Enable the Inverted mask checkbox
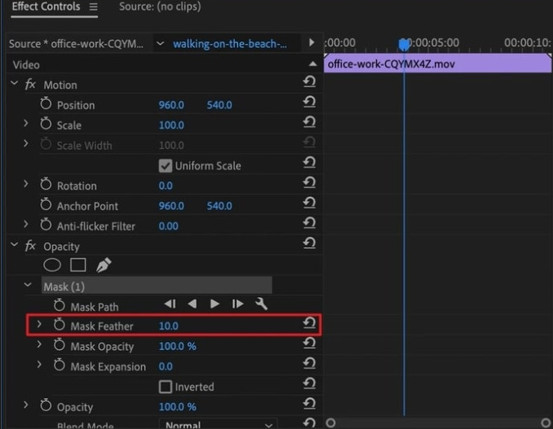 point(165,387)
